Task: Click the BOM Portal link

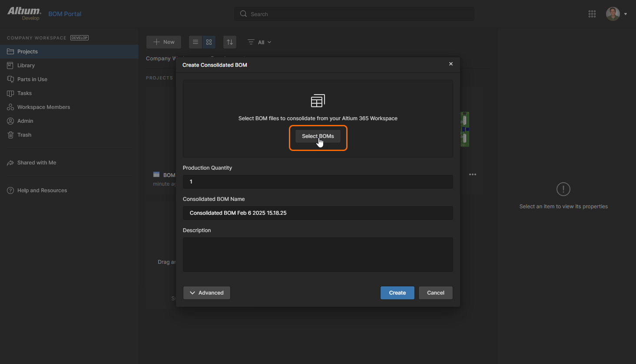Action: click(x=65, y=14)
